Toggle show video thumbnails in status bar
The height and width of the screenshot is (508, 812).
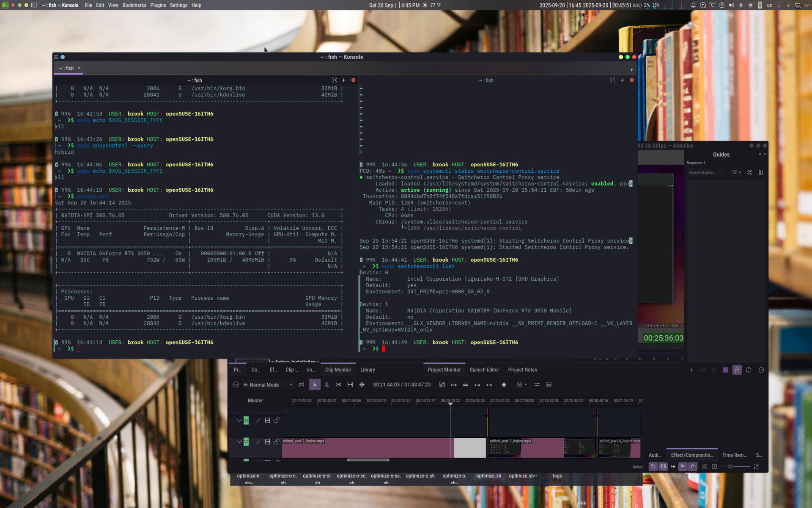pyautogui.click(x=663, y=467)
